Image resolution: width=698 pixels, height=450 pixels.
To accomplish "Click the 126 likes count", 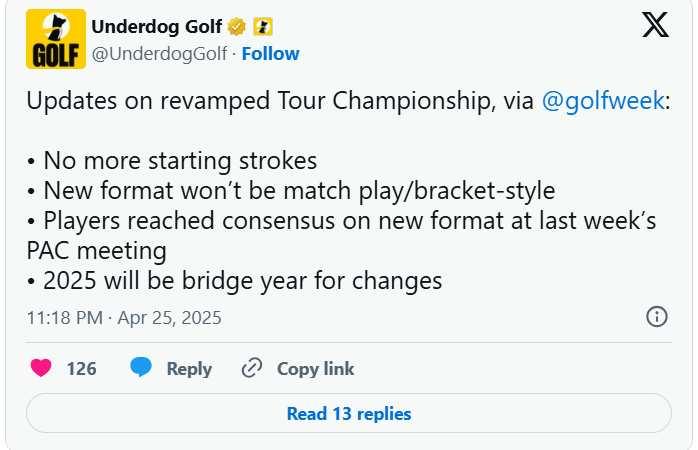I will click(x=81, y=369).
